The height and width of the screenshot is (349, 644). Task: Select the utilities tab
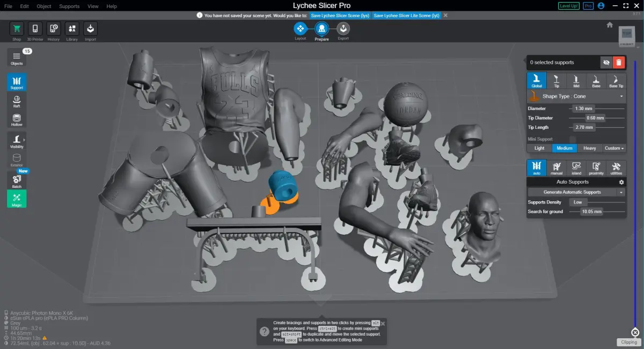pos(616,168)
